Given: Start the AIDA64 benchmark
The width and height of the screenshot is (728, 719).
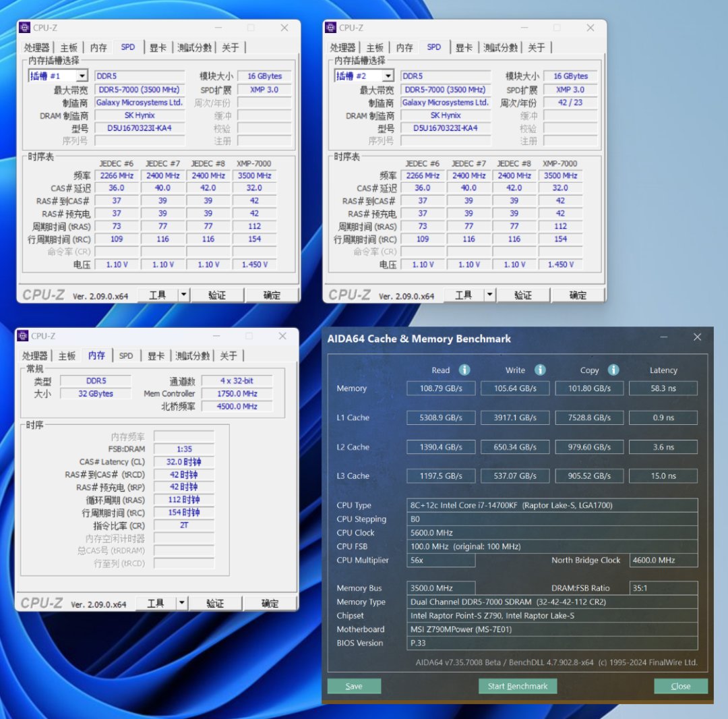Looking at the screenshot, I should pos(518,686).
